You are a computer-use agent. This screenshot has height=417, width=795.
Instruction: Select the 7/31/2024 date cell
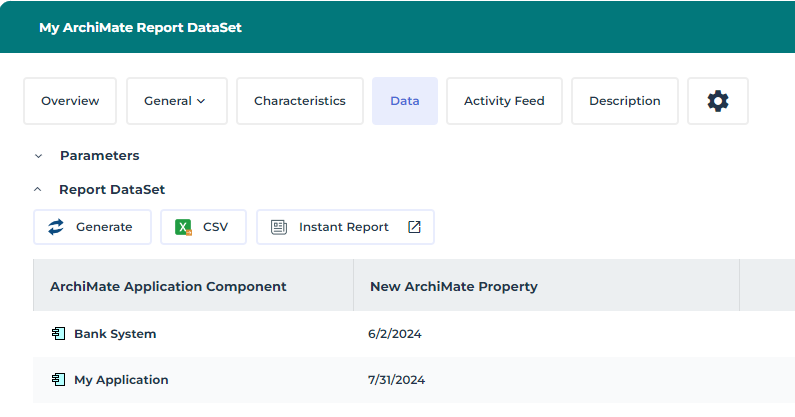397,380
